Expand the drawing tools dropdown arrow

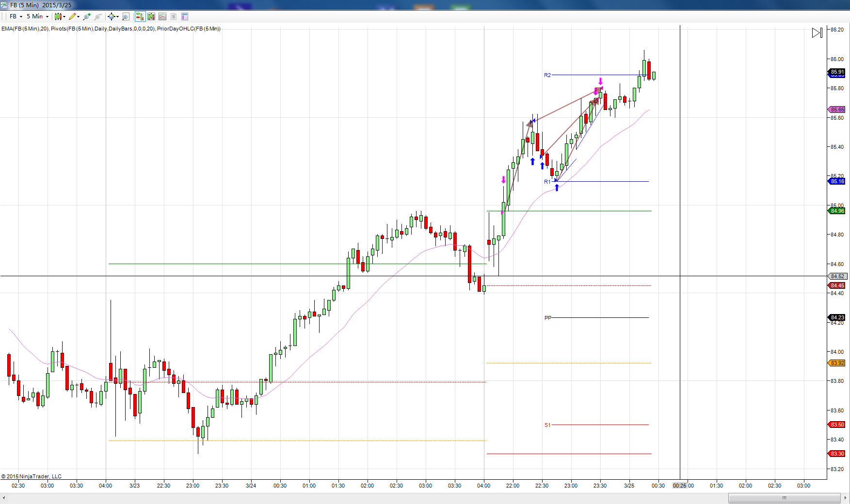78,16
